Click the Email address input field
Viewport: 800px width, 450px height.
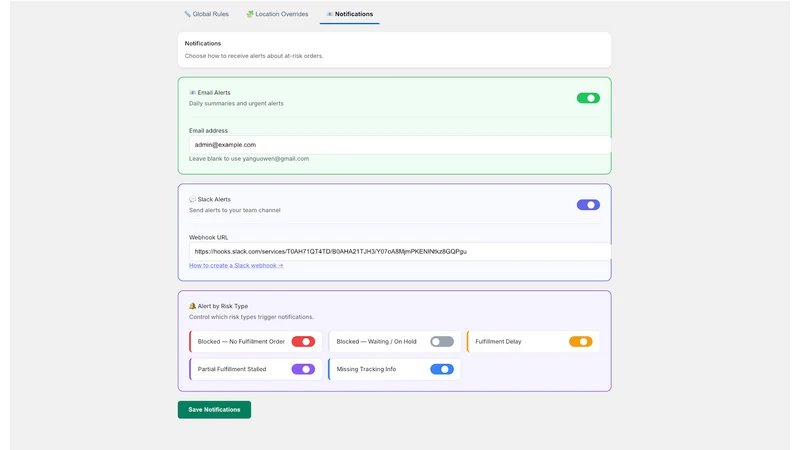(x=400, y=144)
